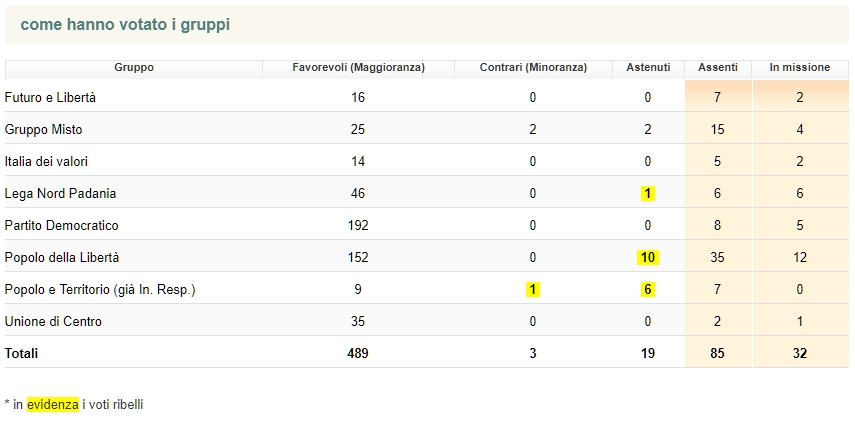The height and width of the screenshot is (421, 855).
Task: Click 25 favorevoli for Gruppo Misto
Action: (x=358, y=130)
